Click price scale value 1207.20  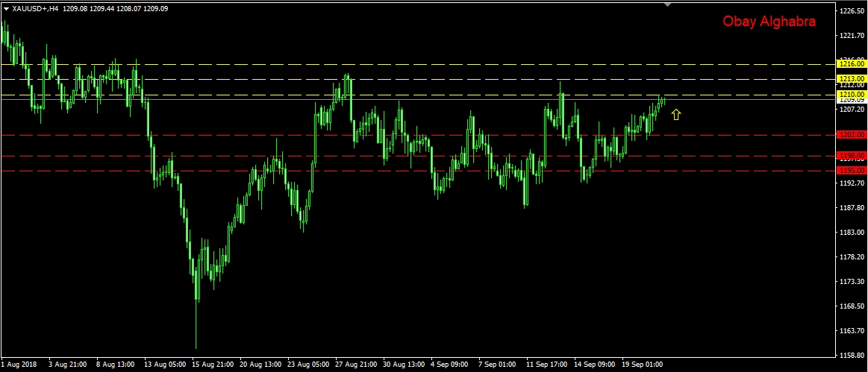[852, 110]
